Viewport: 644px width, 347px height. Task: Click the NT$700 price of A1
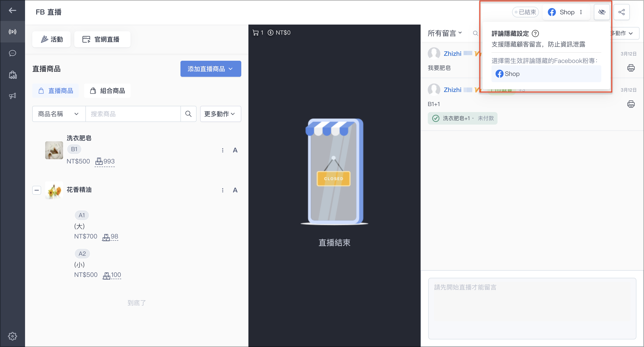(x=85, y=236)
